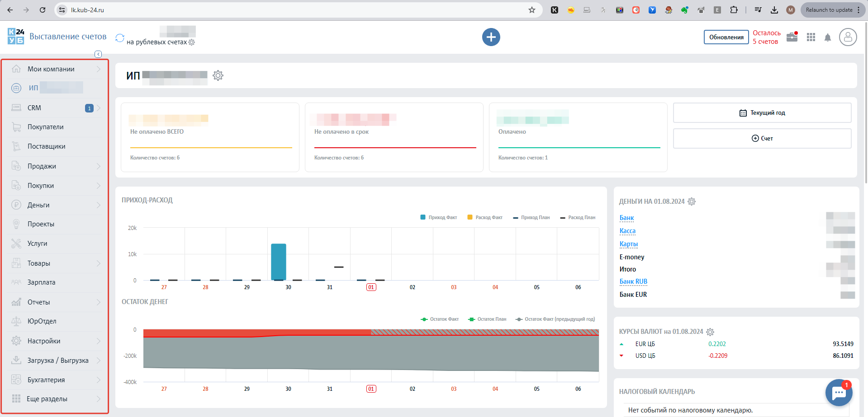
Task: Click the CRM sidebar icon
Action: (16, 108)
